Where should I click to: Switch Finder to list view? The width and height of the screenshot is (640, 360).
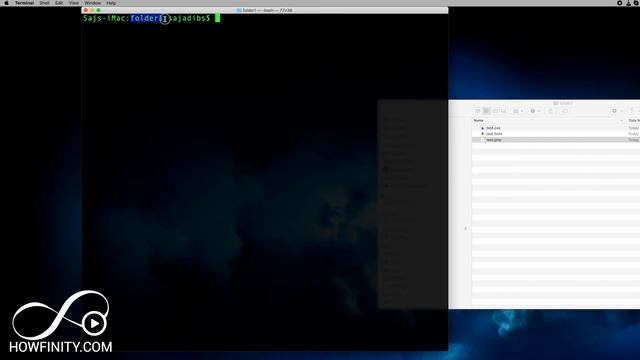(x=486, y=111)
